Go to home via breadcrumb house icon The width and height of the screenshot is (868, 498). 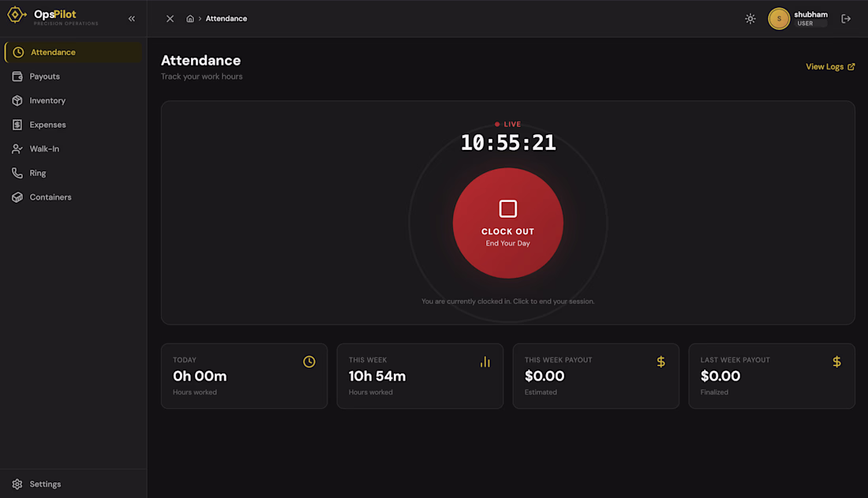190,19
